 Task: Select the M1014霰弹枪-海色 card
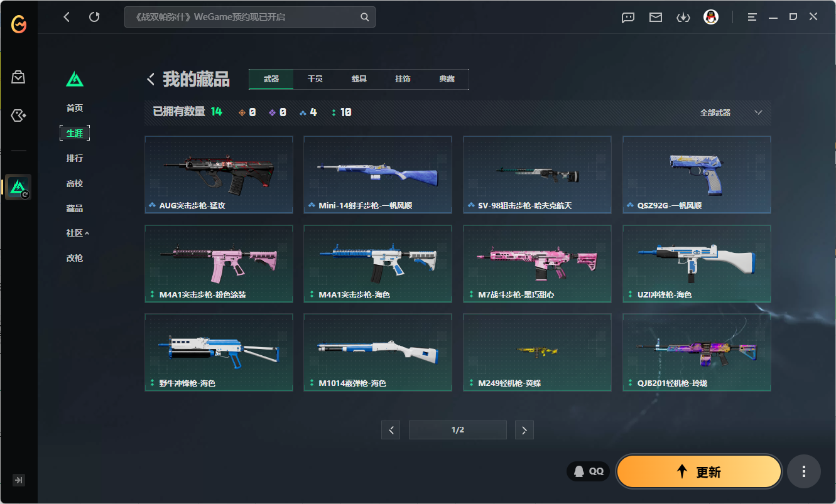point(377,353)
